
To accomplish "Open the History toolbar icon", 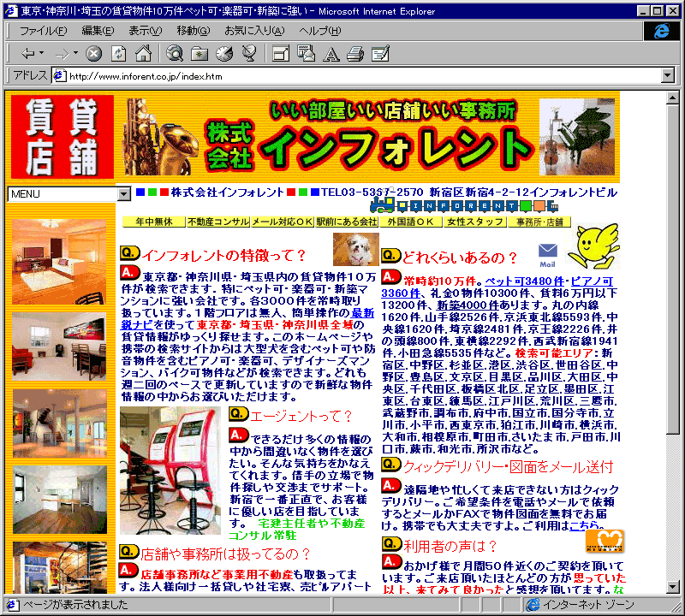I will coord(224,54).
